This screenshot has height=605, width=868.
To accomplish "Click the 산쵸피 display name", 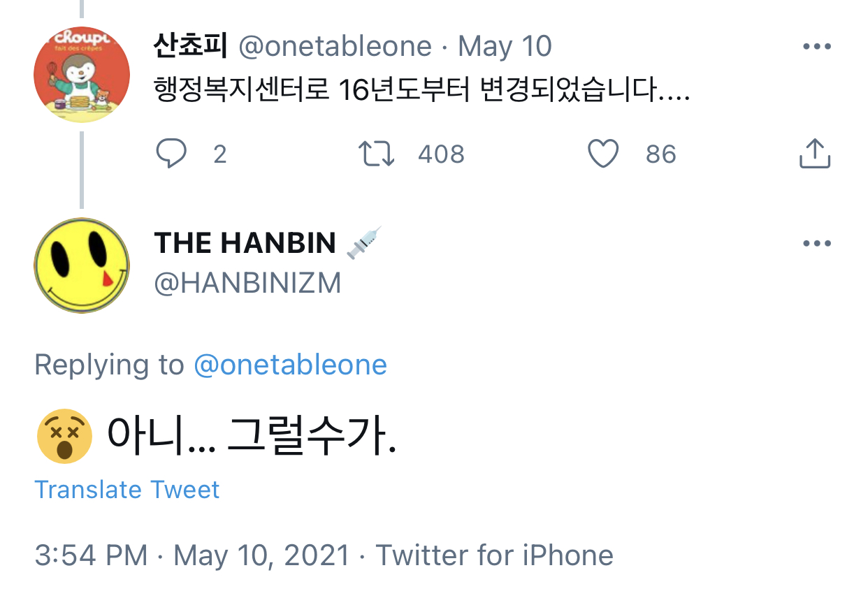I will (x=190, y=47).
